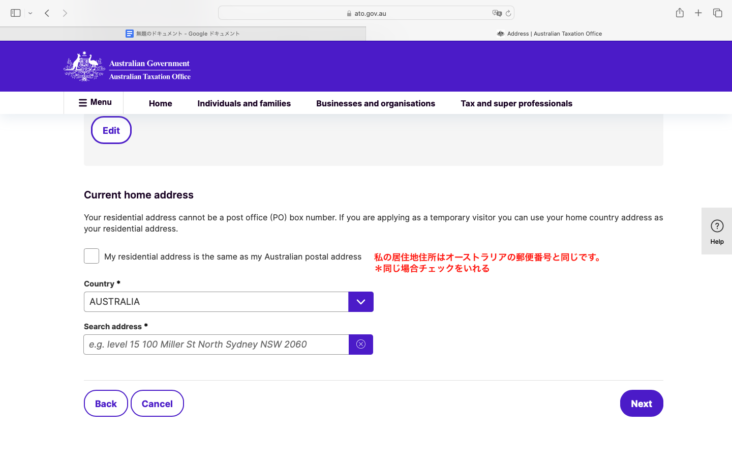The height and width of the screenshot is (458, 732).
Task: Open a new tab with the plus icon
Action: coord(698,13)
